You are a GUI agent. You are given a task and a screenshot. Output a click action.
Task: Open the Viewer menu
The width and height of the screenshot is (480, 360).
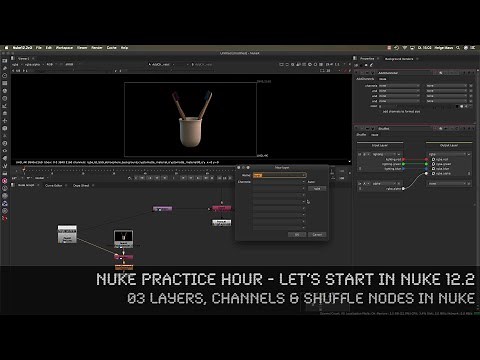(82, 48)
